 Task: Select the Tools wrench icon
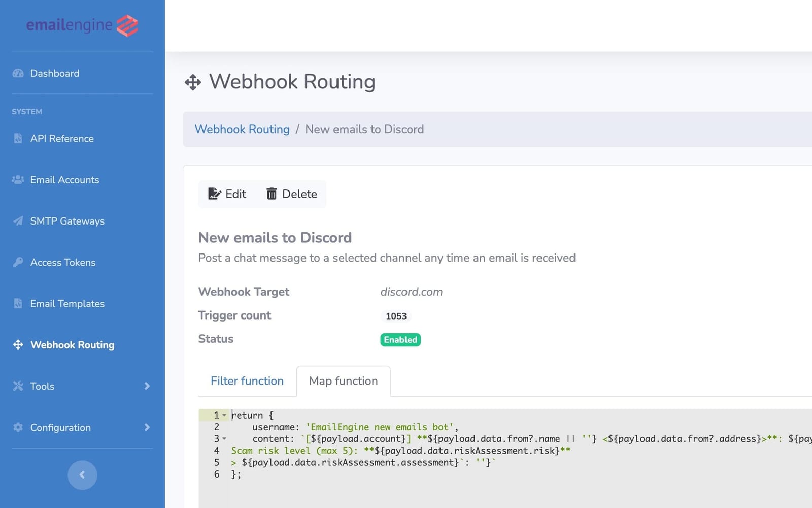pos(18,386)
